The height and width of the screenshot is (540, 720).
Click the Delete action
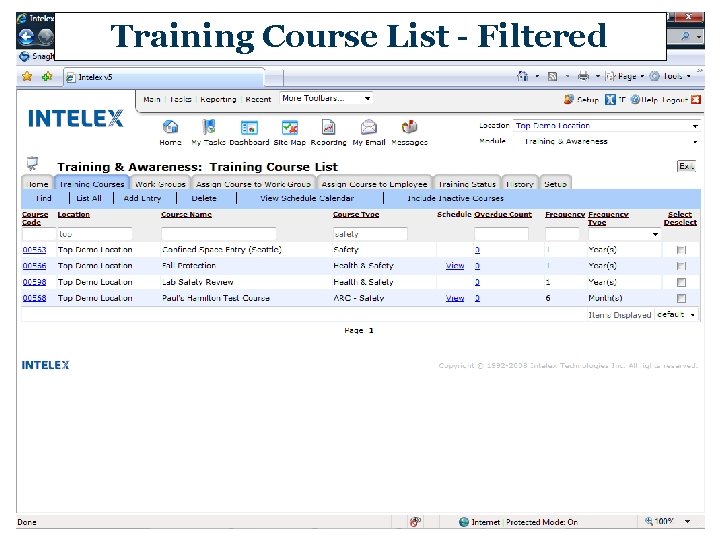pos(204,198)
